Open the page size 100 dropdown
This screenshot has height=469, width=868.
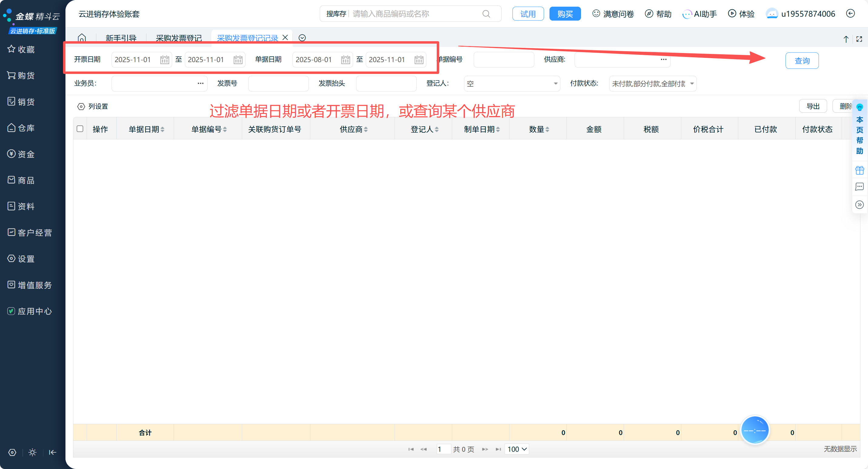point(516,449)
